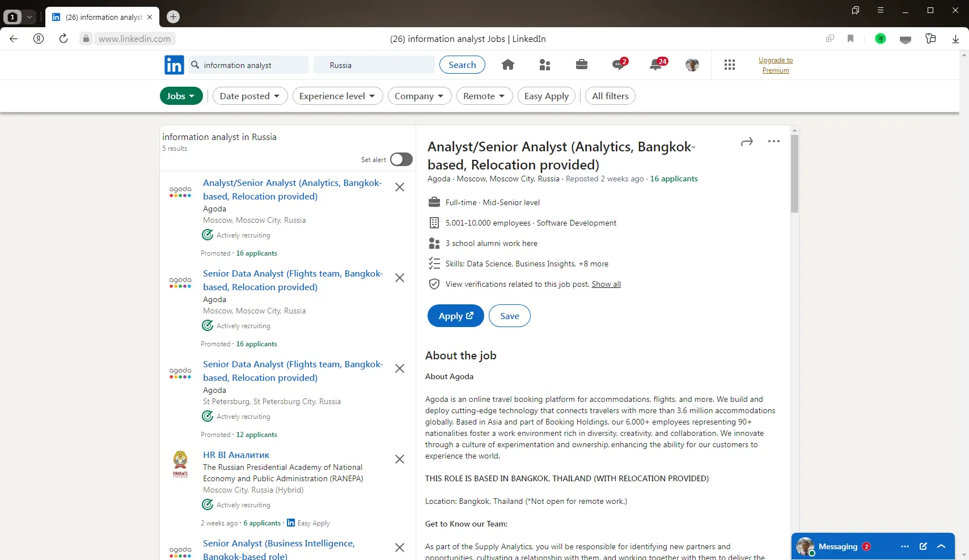Viewport: 969px width, 560px height.
Task: Focus the Russia location field
Action: [374, 65]
